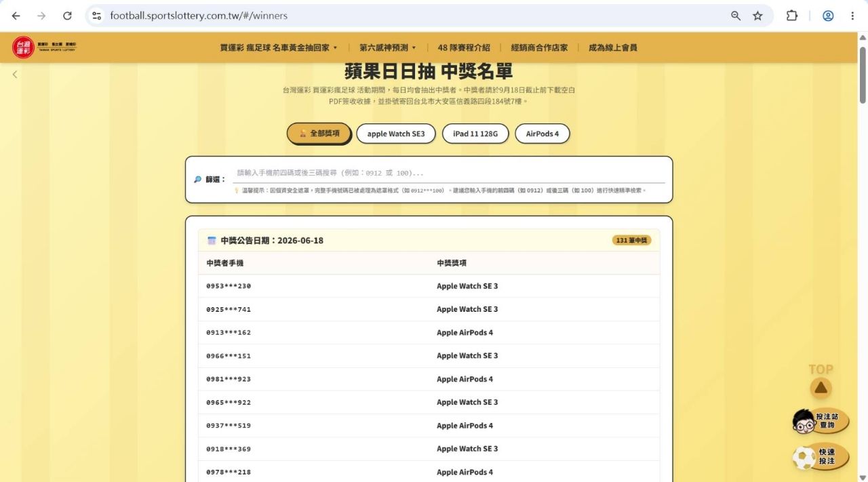Open the Extensions puzzle icon
868x482 pixels.
(x=791, y=16)
